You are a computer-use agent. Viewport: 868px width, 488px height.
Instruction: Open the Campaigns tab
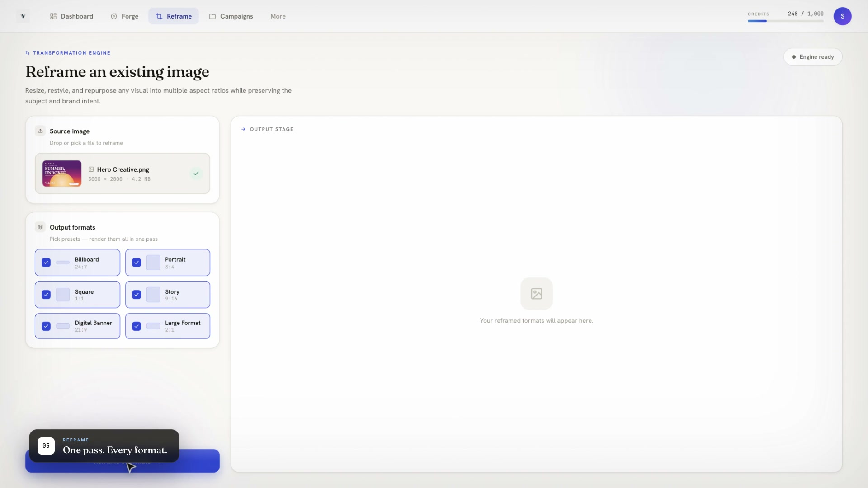tap(231, 16)
